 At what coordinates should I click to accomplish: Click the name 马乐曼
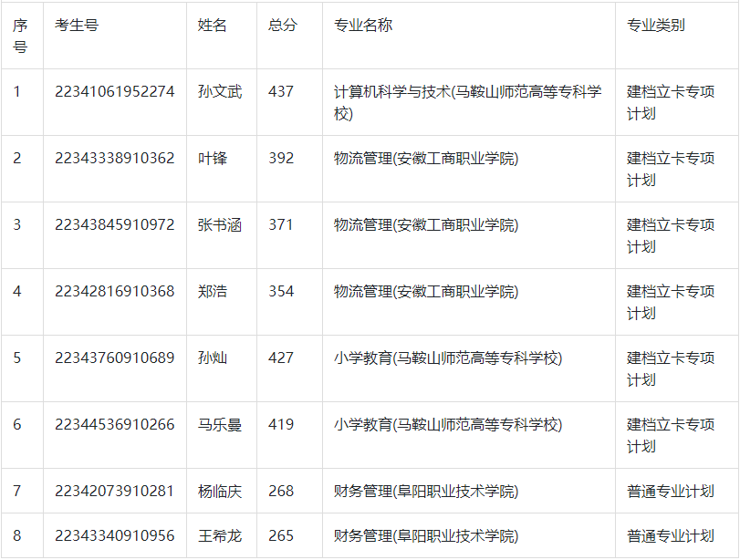pos(220,425)
